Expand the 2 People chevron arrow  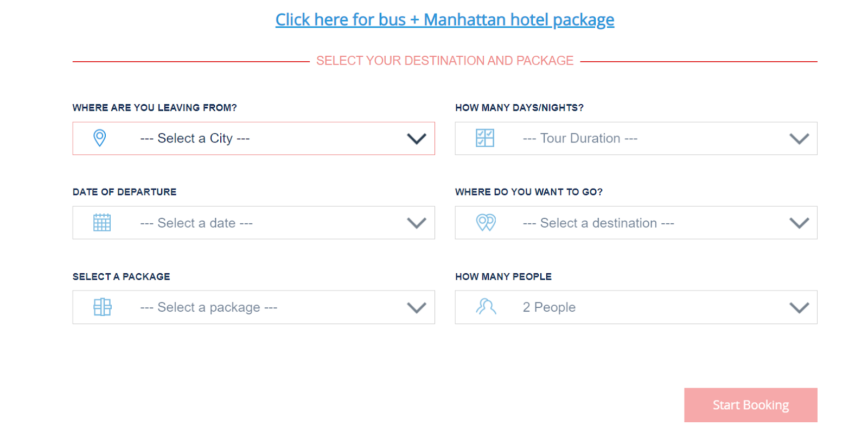[800, 308]
